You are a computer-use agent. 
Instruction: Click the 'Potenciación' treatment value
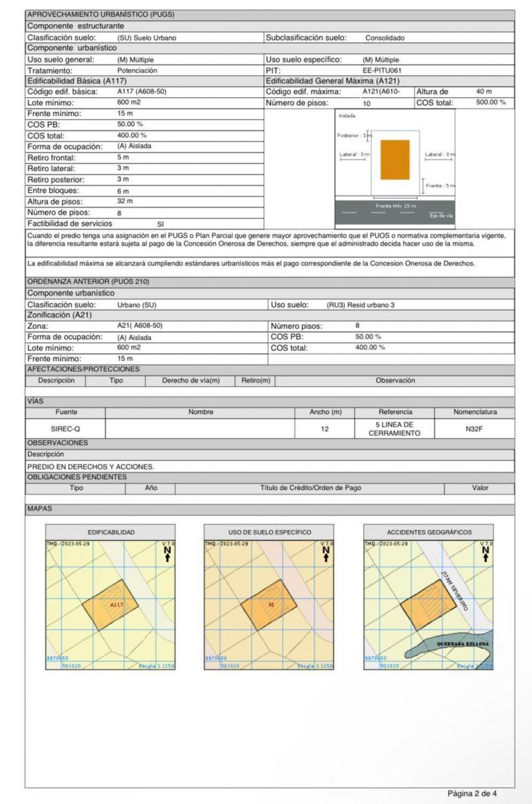[137, 70]
